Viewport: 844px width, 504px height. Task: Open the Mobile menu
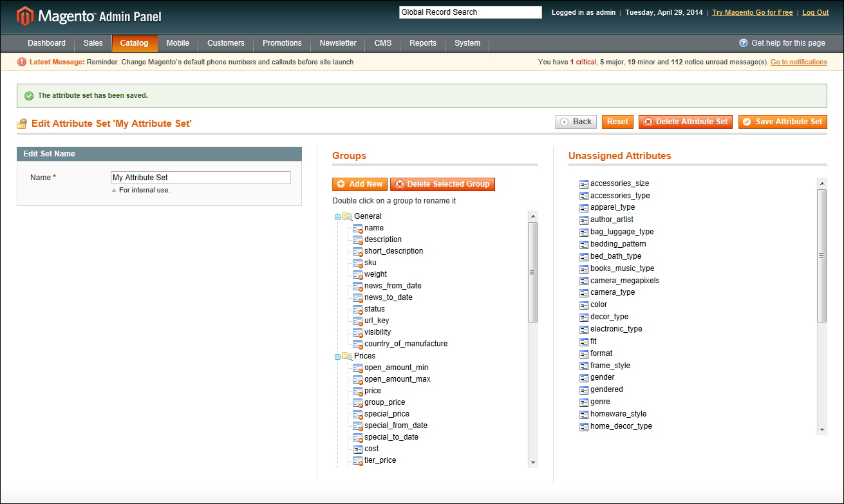click(x=178, y=43)
